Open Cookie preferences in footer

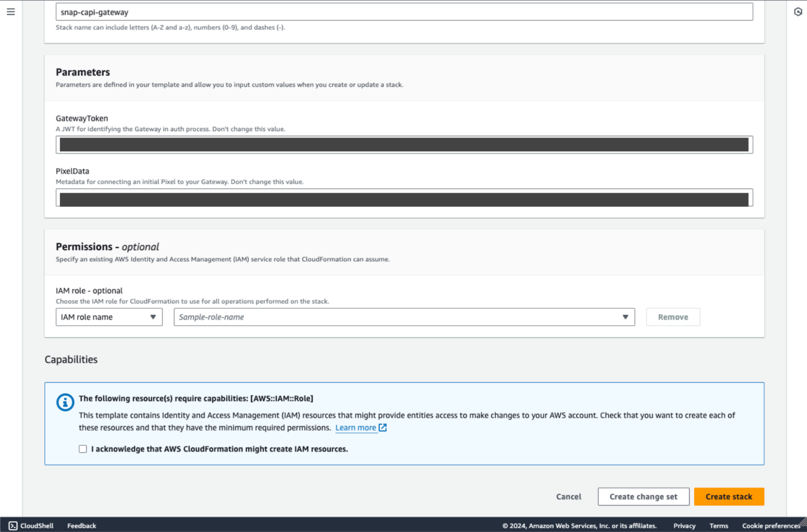[x=771, y=526]
